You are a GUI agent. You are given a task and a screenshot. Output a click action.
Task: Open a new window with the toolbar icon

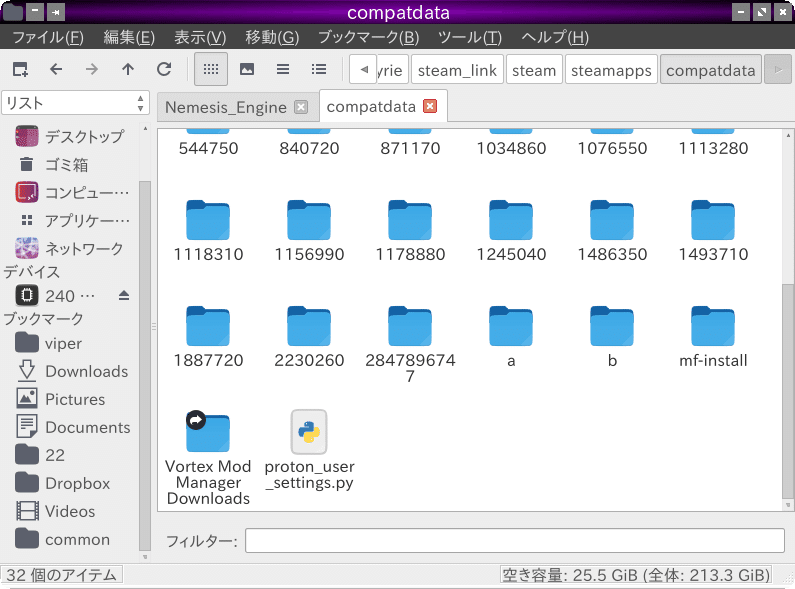pyautogui.click(x=20, y=69)
